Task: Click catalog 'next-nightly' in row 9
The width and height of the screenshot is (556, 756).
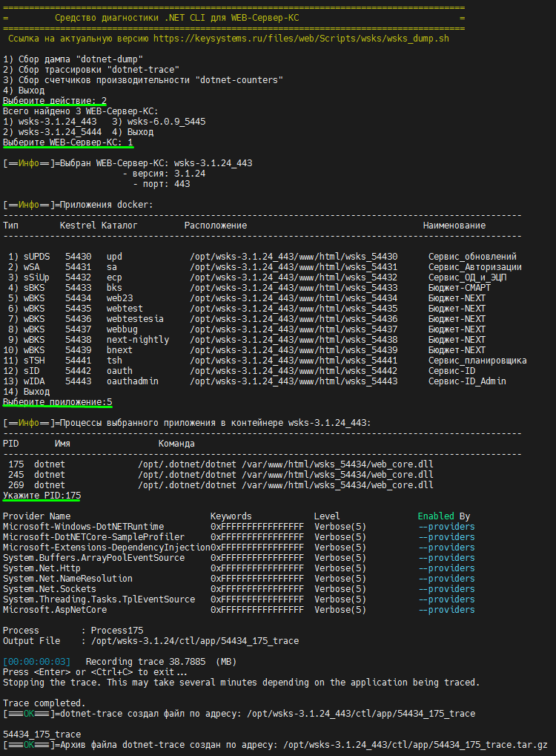Action: coord(138,340)
